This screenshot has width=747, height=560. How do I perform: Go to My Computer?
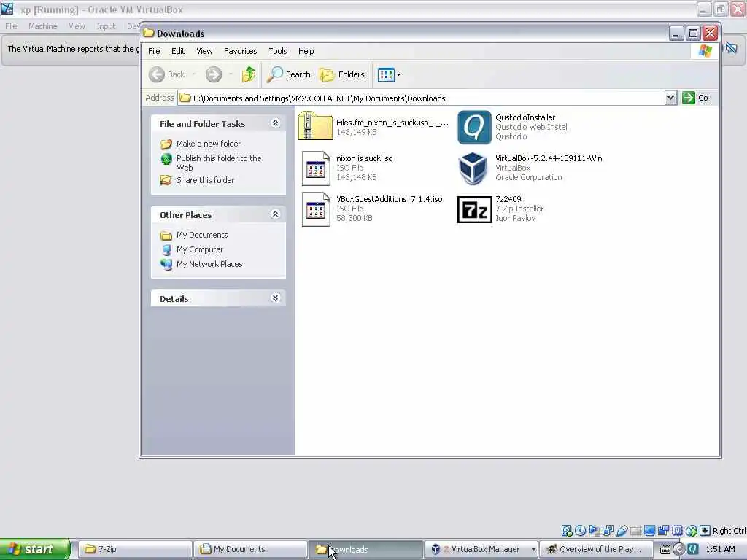click(200, 249)
